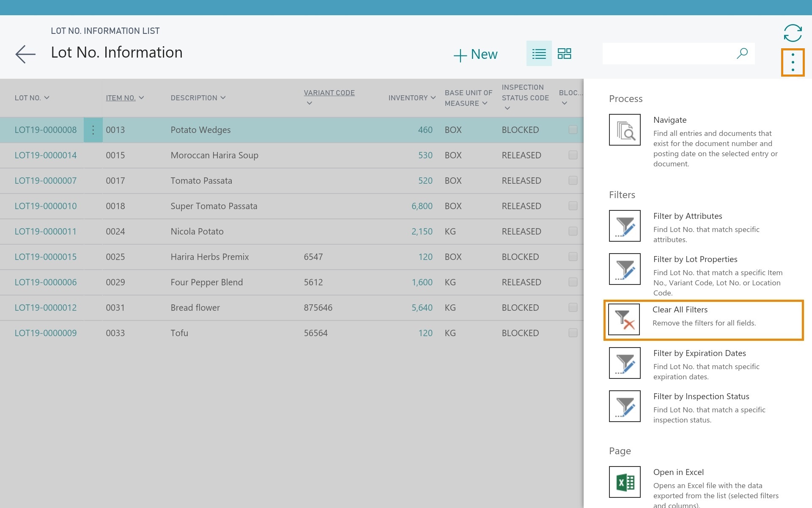Tick Blocked checkbox for Nicola Potato row
Image resolution: width=812 pixels, height=508 pixels.
pyautogui.click(x=573, y=232)
